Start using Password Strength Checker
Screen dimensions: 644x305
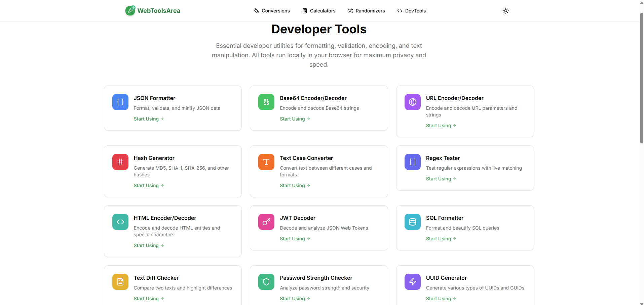[295, 299]
